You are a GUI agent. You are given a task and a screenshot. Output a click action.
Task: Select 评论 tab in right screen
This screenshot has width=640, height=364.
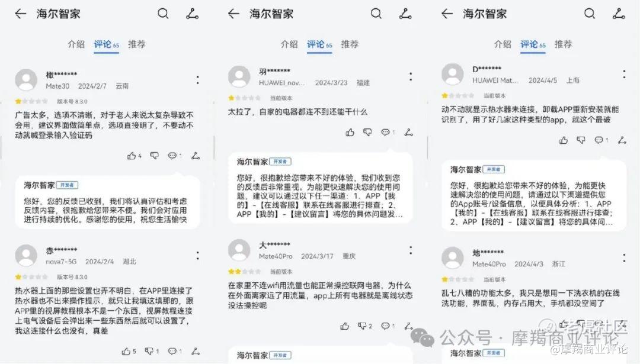click(x=532, y=44)
